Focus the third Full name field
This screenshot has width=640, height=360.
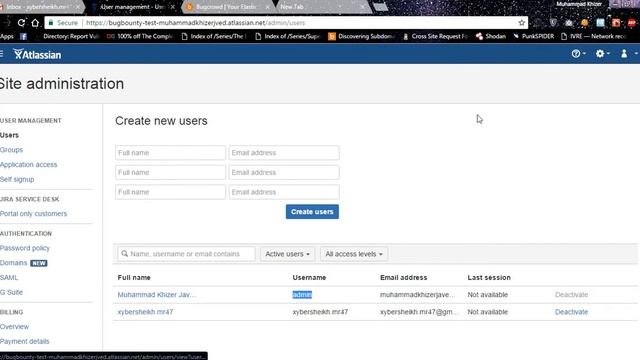[x=170, y=192]
